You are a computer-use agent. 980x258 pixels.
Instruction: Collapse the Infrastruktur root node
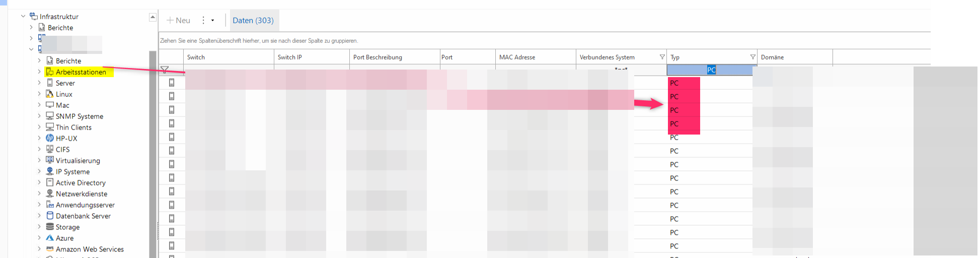(23, 17)
